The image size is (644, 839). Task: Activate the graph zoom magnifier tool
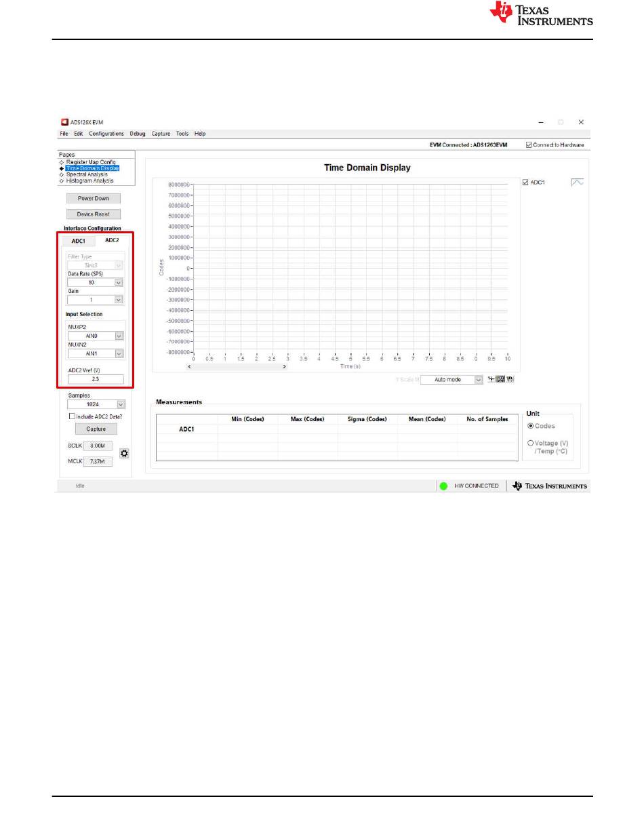500,379
